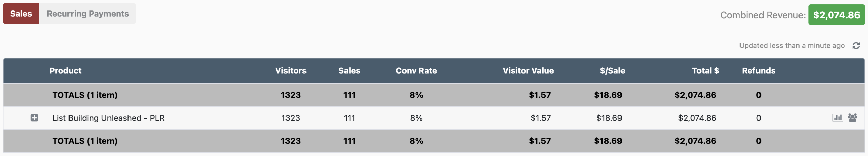Open the bar chart for List Building Unleashed
Viewport: 868px width, 156px height.
tap(837, 118)
